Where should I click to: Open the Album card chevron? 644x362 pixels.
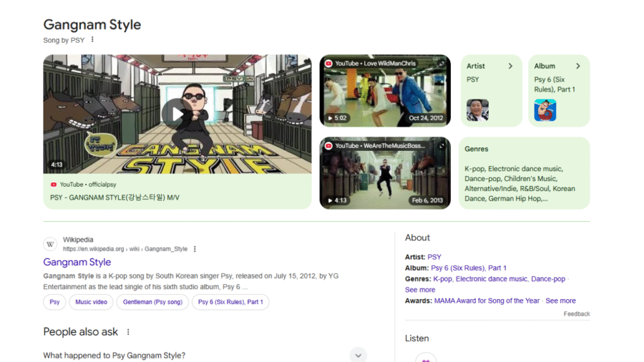[x=578, y=66]
